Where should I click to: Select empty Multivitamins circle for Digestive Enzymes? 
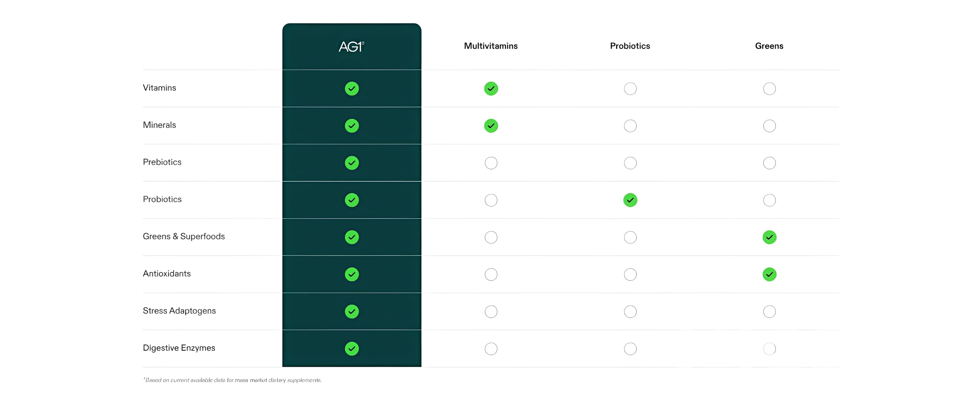[491, 348]
